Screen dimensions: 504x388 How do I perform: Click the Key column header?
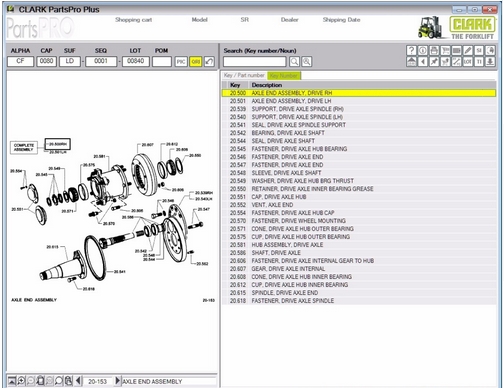pyautogui.click(x=235, y=85)
